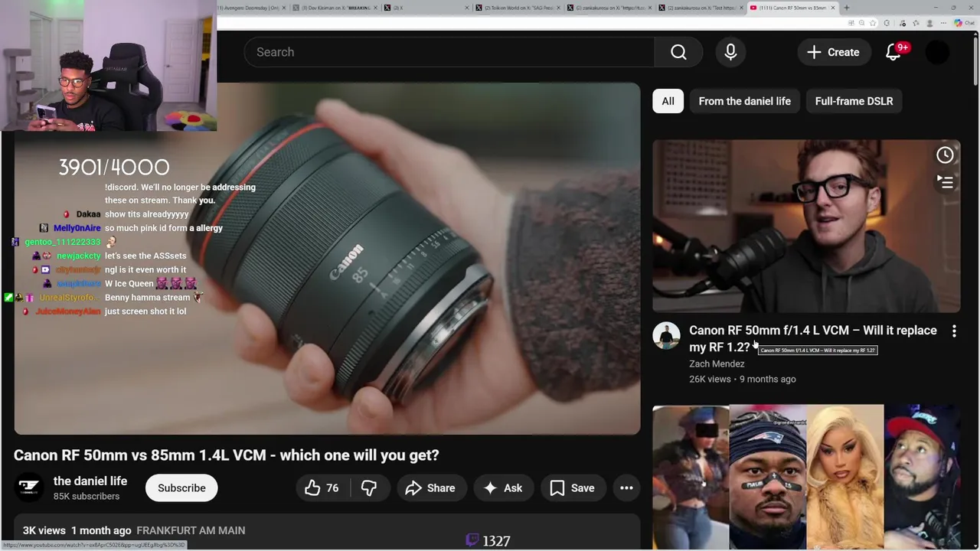
Task: Share the Canon RF 50mm vs 85mm video
Action: (430, 488)
